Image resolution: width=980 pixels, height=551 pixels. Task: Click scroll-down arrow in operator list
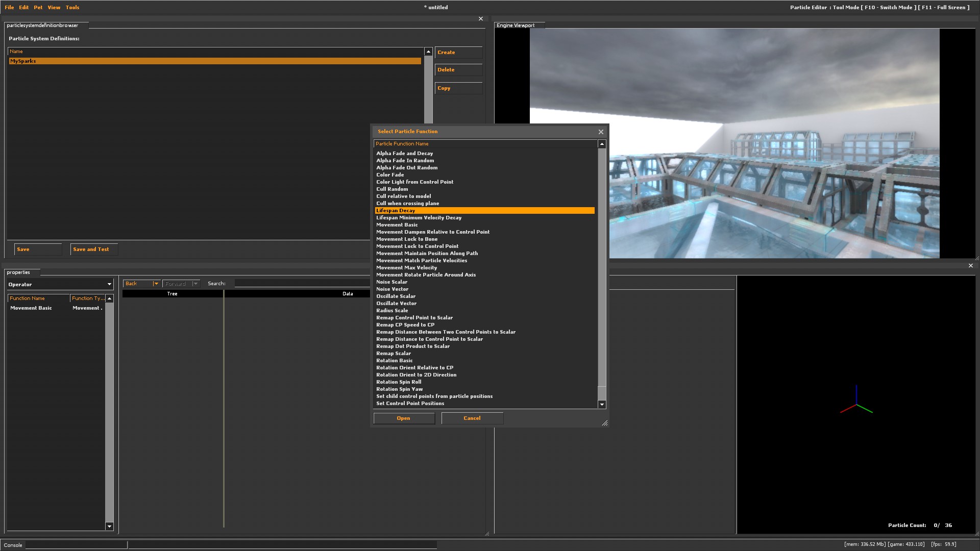pyautogui.click(x=109, y=526)
